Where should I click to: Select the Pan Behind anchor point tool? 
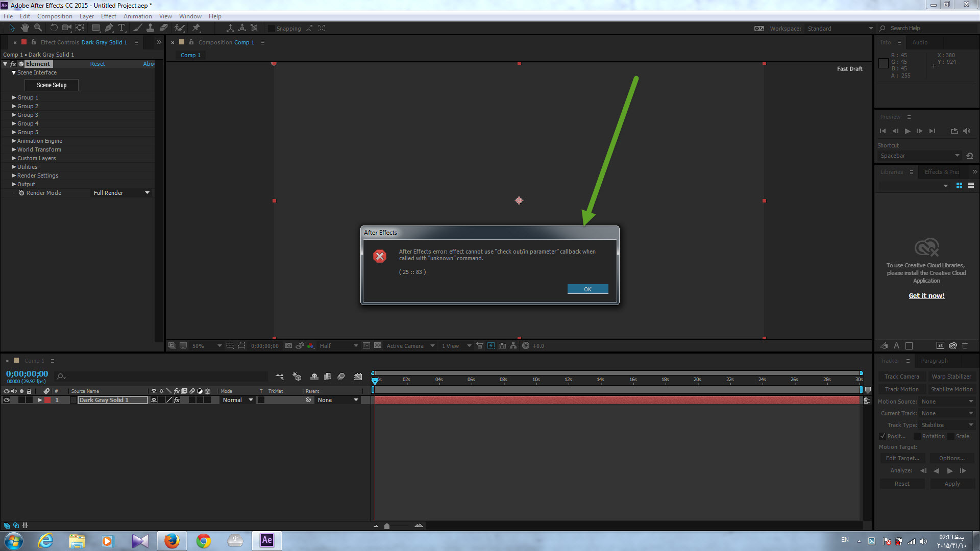point(80,28)
